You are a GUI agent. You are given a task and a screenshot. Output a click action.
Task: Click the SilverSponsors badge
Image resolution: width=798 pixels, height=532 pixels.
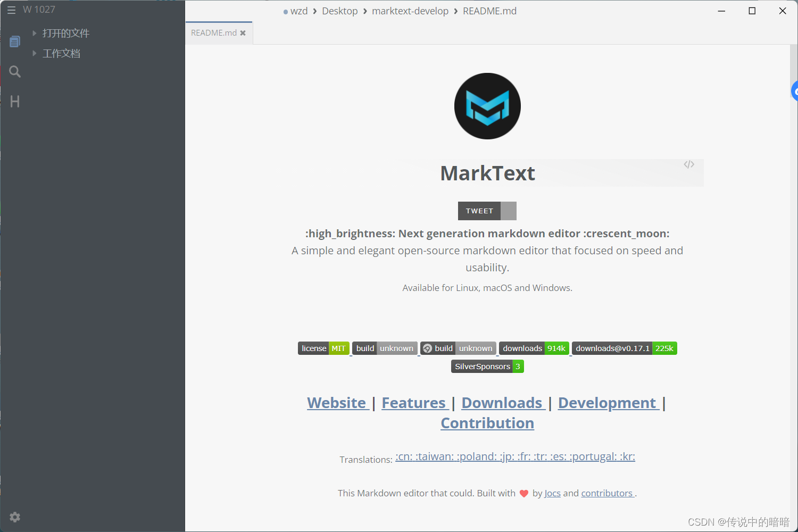point(487,366)
